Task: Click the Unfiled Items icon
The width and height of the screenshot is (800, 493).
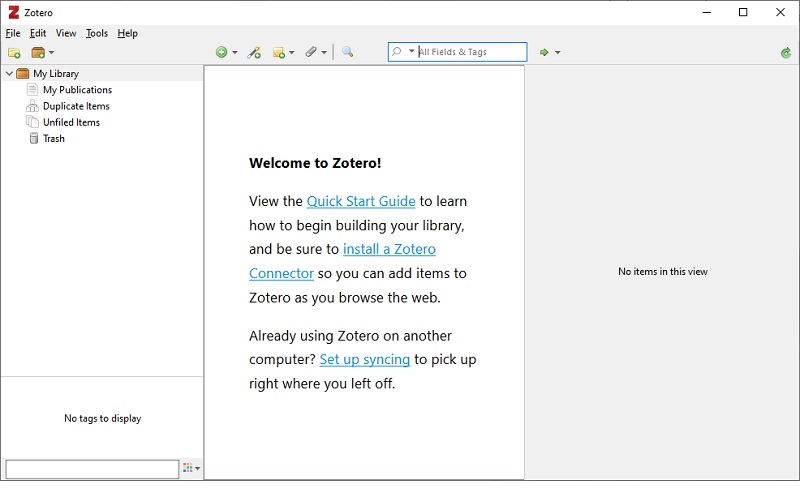Action: point(32,122)
